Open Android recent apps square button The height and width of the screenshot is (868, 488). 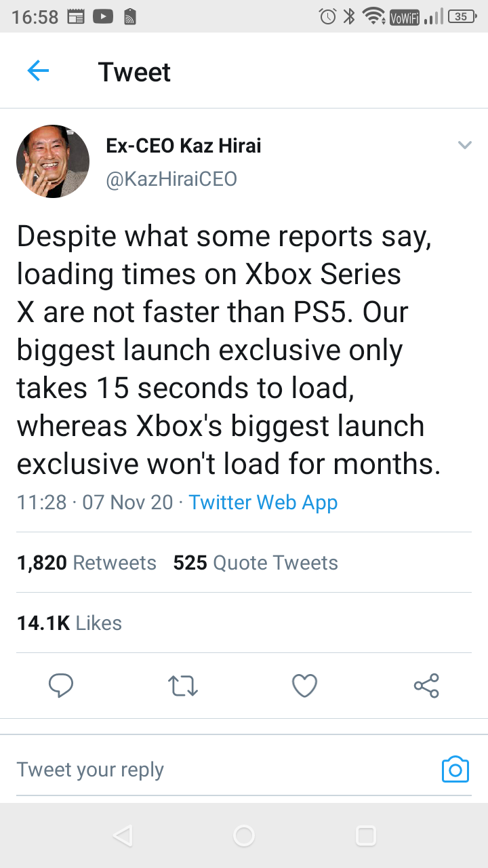tap(365, 835)
